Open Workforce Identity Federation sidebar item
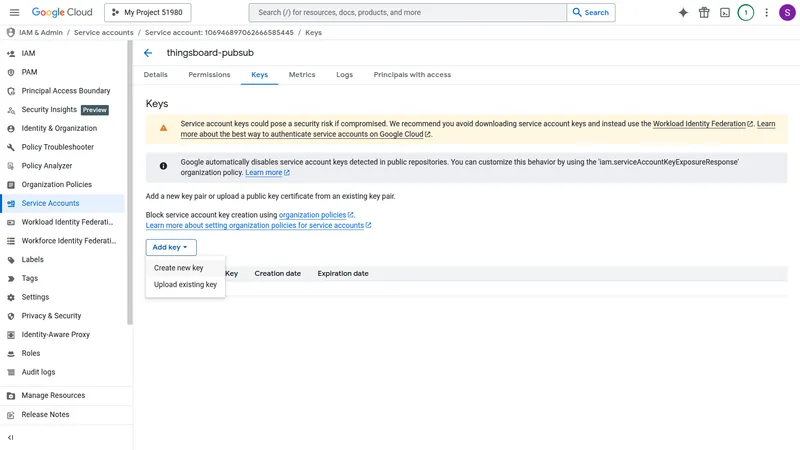800x450 pixels. click(x=62, y=241)
